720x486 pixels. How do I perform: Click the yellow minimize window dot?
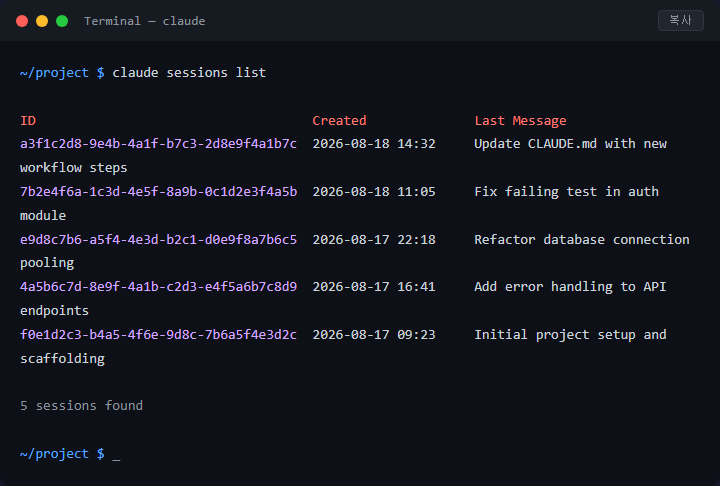tap(42, 21)
